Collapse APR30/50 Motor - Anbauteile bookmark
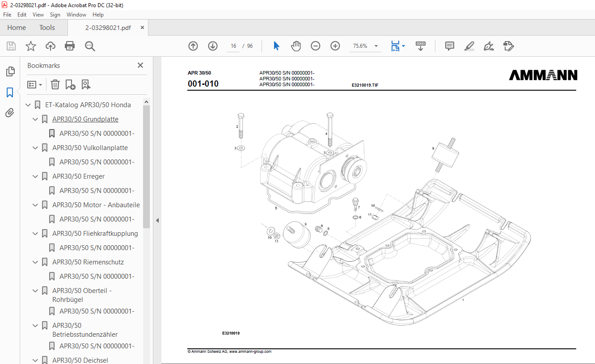Viewport: 595px width, 364px height. tap(35, 205)
